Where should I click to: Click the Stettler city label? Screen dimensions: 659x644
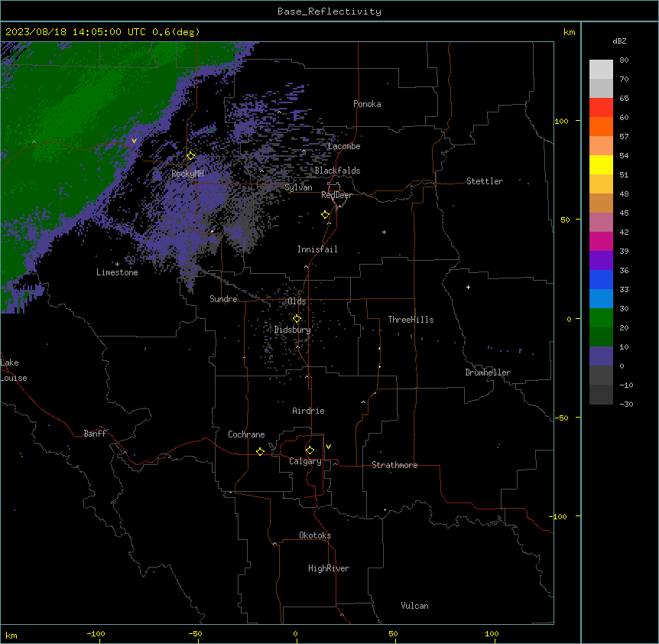[x=485, y=181]
